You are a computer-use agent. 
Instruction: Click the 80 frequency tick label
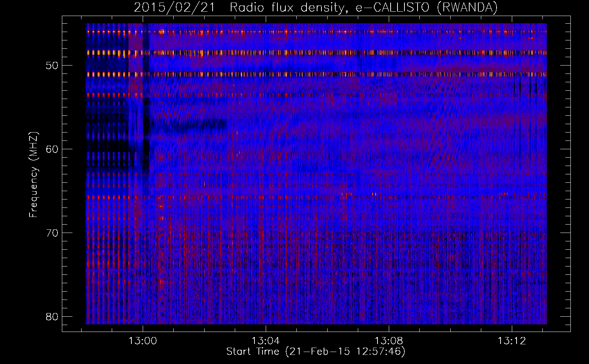[x=52, y=317]
